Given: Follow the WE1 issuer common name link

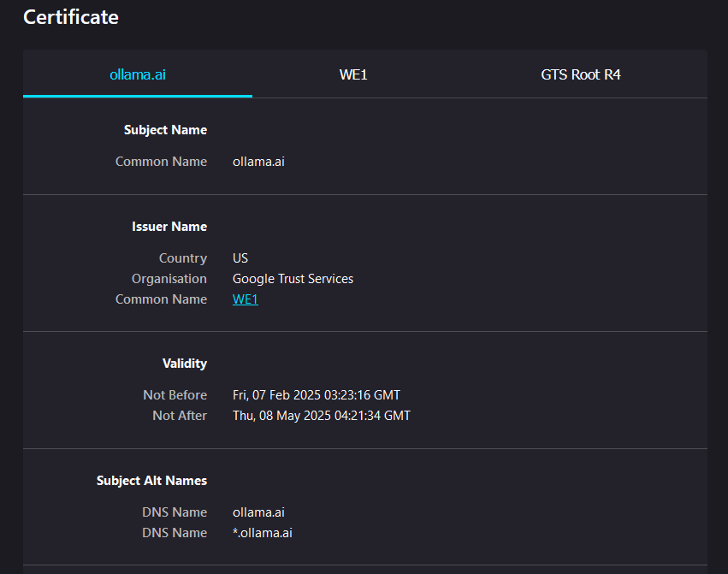Looking at the screenshot, I should tap(246, 299).
